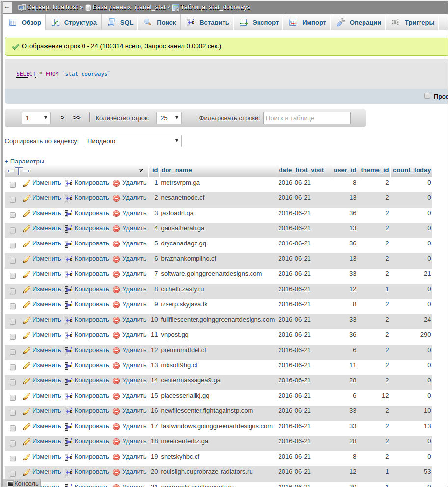
Task: Sort by id column header
Action: point(155,170)
